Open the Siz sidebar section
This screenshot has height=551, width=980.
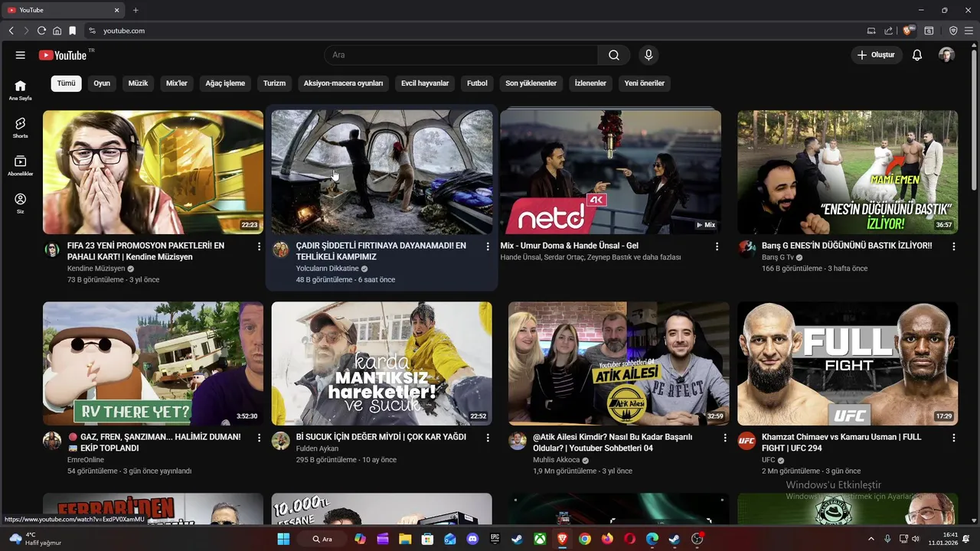point(21,203)
